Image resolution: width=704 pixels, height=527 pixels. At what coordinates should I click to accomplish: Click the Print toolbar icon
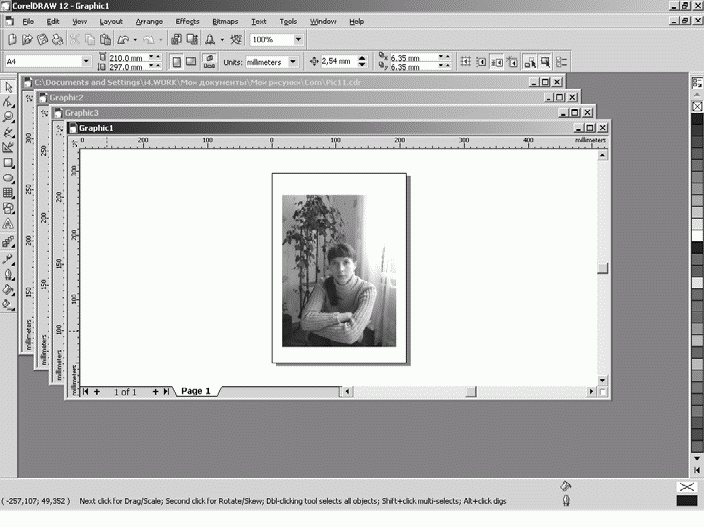pos(57,40)
